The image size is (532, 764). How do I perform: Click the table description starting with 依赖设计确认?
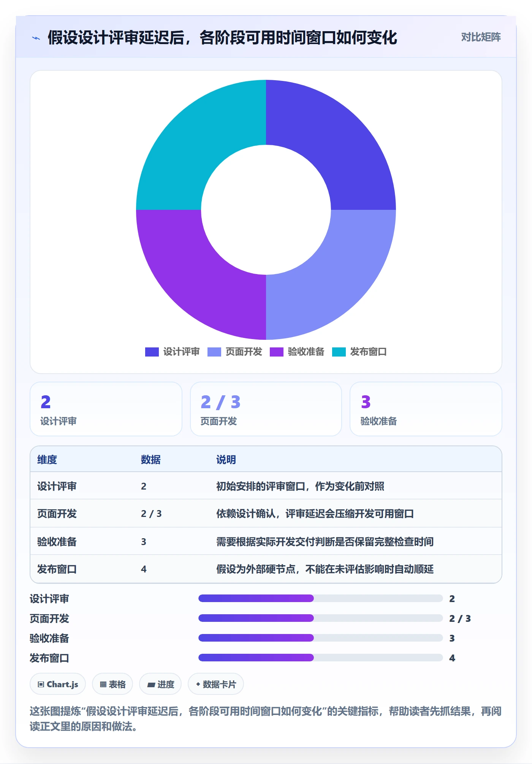click(x=315, y=514)
